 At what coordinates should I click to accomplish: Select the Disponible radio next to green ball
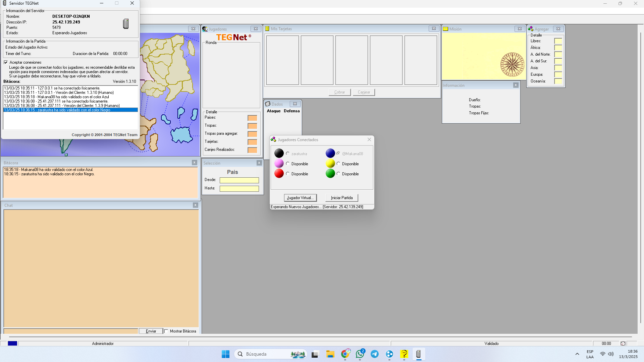(x=338, y=174)
